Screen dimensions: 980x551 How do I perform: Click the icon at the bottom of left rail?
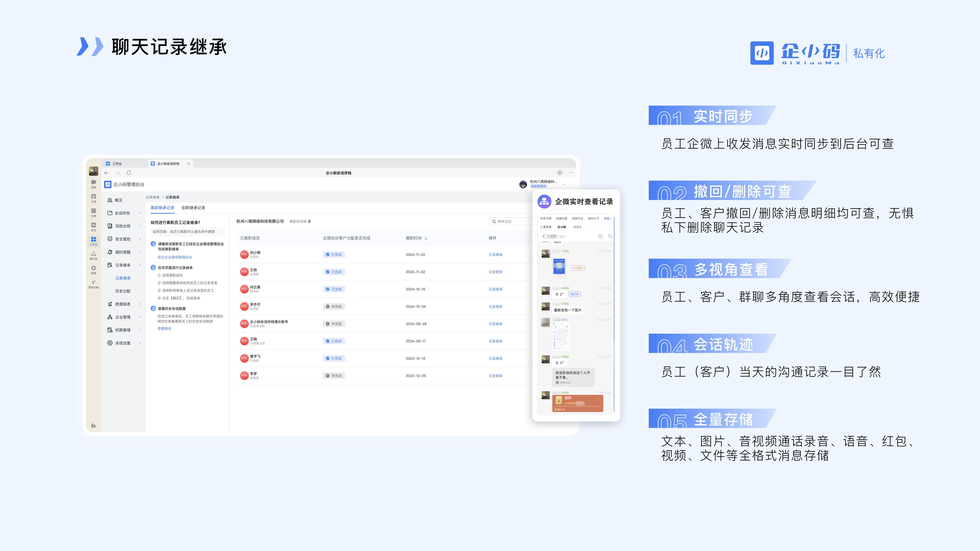pos(93,425)
